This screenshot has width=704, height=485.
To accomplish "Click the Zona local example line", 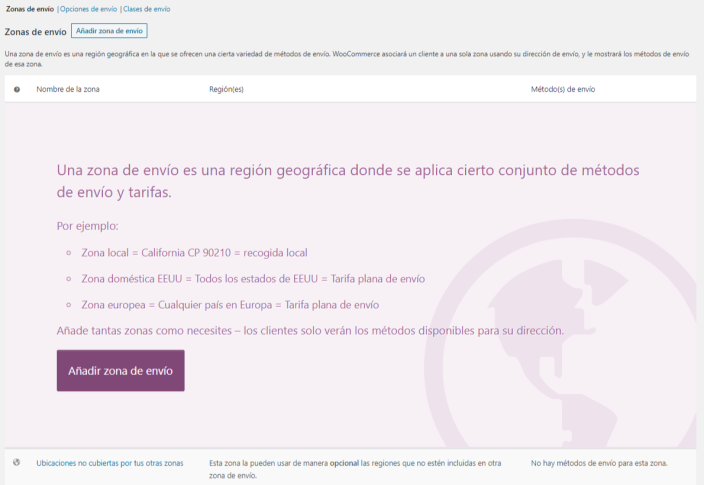I will coord(194,253).
